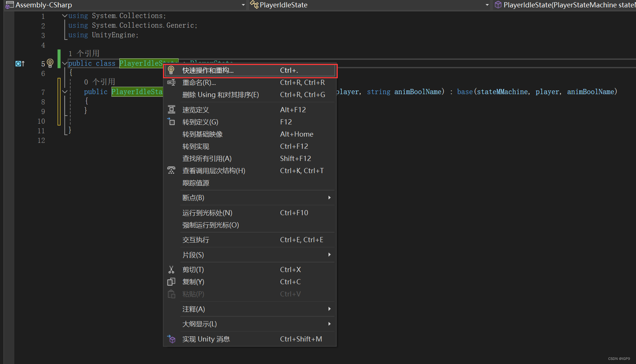The width and height of the screenshot is (636, 364).
Task: Expand the 大纲显示(L) submenu
Action: (329, 324)
